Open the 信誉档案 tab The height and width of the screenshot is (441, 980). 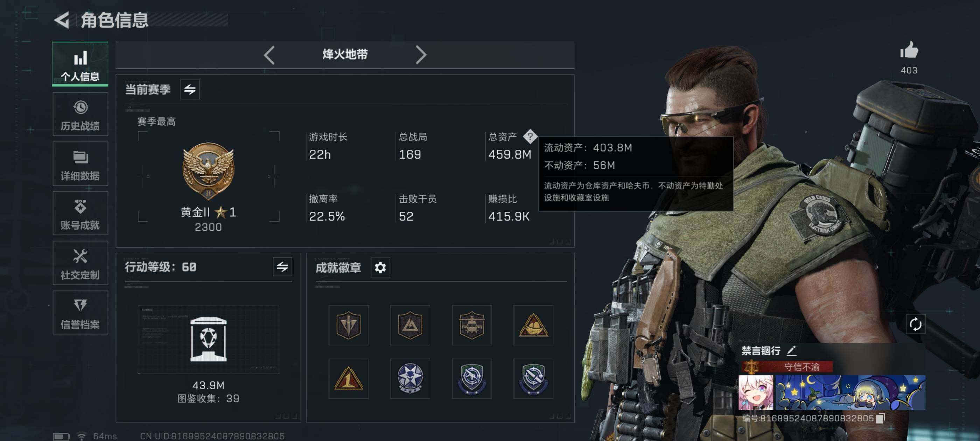coord(80,313)
